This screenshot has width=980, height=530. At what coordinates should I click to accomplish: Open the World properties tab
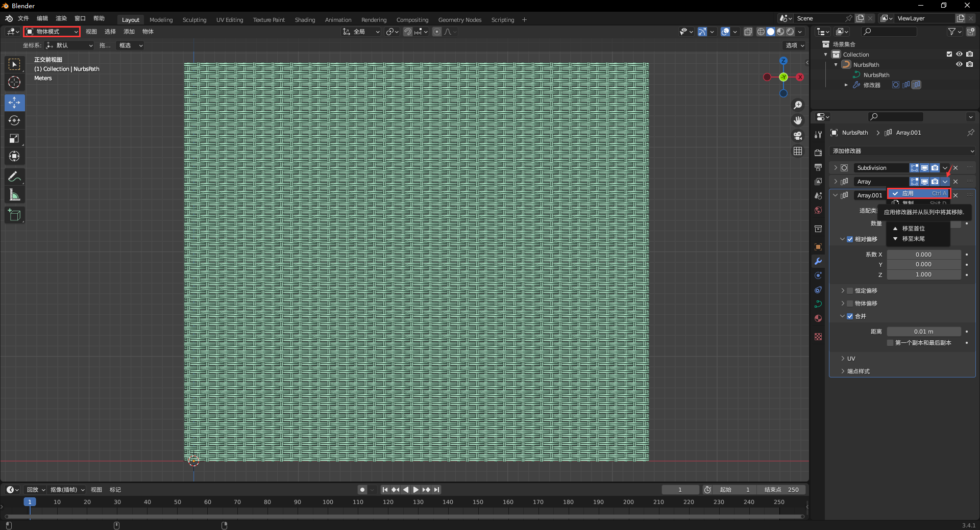[x=818, y=210]
